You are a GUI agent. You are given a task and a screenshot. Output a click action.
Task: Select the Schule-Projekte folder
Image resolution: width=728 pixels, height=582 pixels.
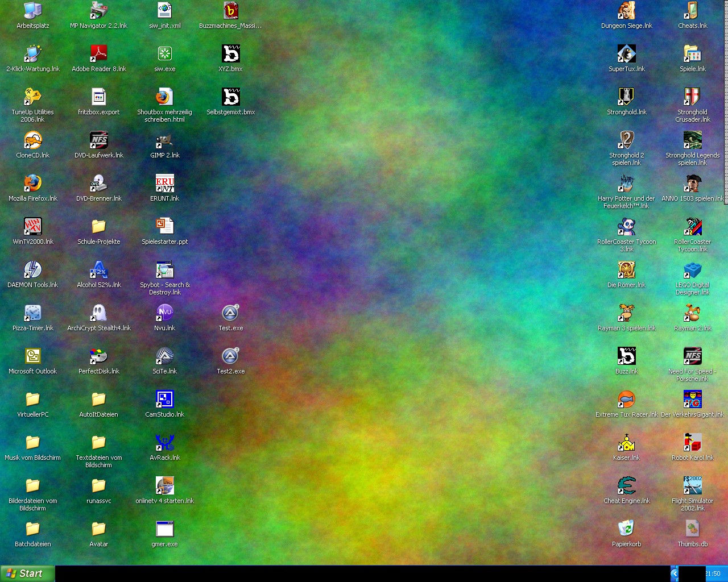(99, 227)
